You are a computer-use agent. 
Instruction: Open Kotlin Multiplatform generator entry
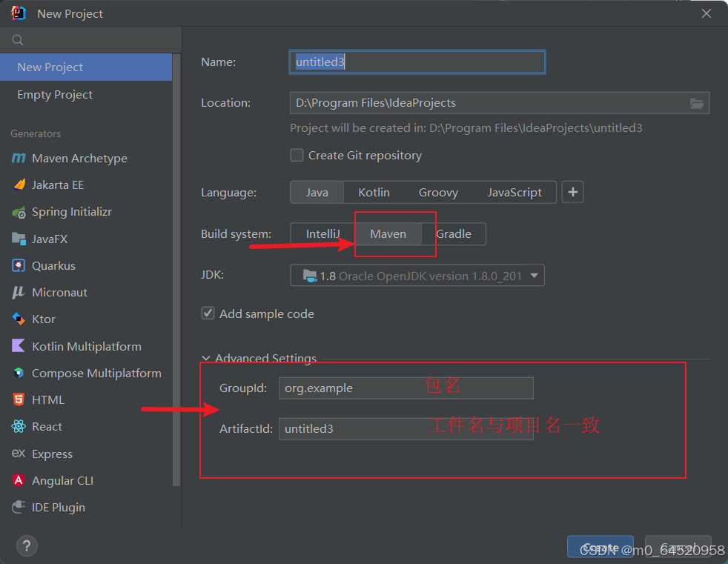pyautogui.click(x=86, y=346)
